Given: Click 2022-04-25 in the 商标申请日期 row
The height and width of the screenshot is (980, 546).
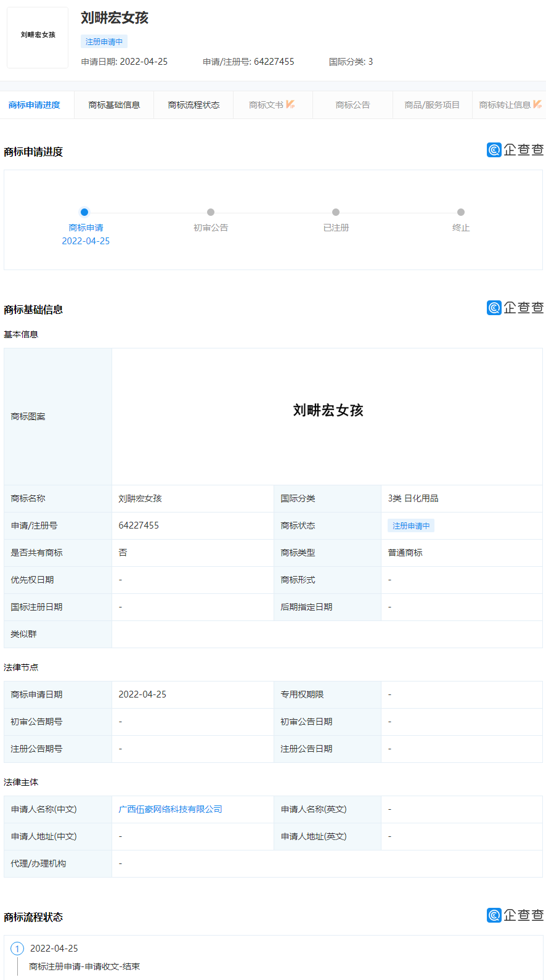Looking at the screenshot, I should 142,694.
